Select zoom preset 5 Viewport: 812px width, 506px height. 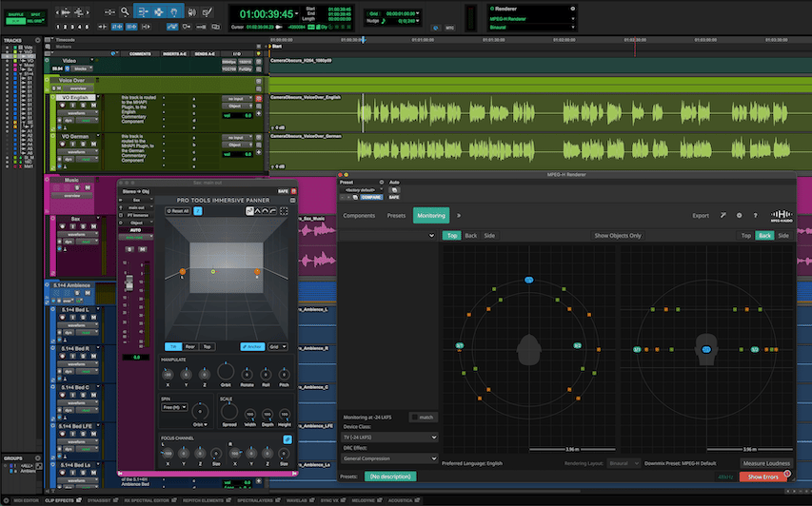(x=87, y=27)
